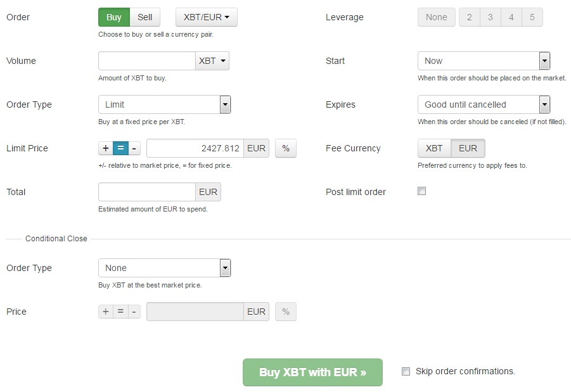Enable the Post limit order checkbox
571x392 pixels.
click(422, 191)
